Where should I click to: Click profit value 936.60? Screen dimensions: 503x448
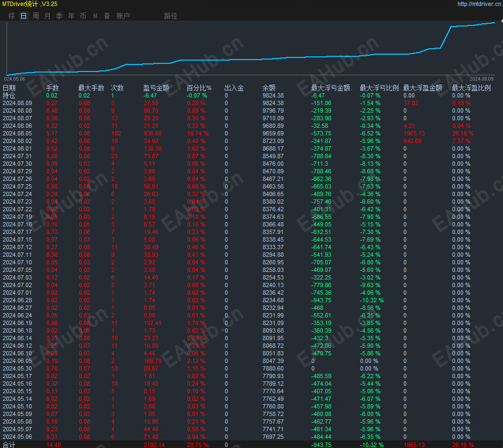[153, 133]
